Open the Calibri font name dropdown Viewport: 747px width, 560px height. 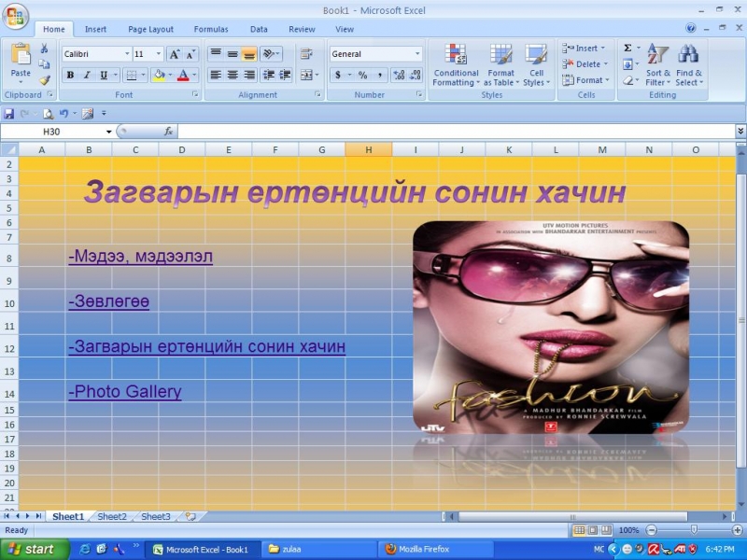click(x=127, y=54)
